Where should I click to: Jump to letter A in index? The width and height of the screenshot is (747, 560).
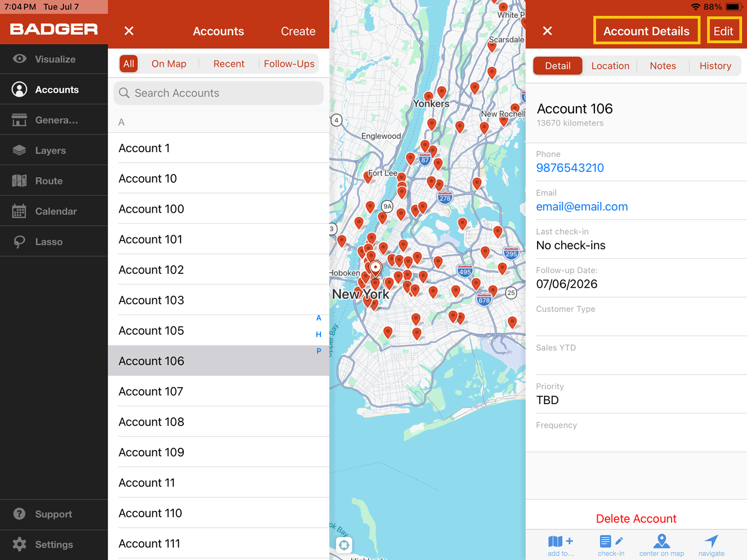pos(319,318)
